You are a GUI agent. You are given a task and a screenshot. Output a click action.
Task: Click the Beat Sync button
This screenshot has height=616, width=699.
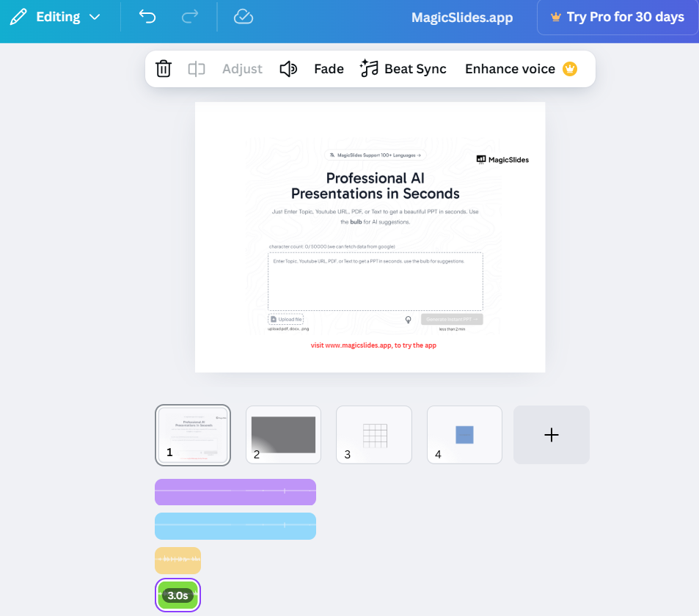[403, 69]
